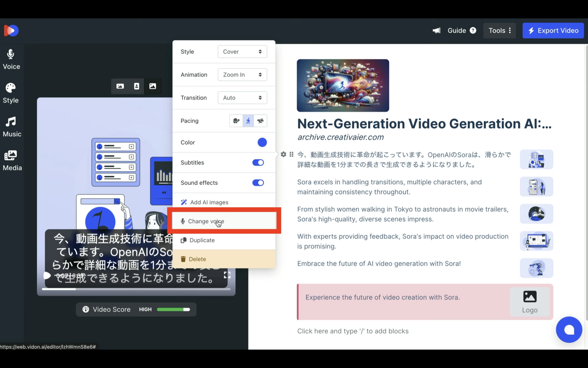The image size is (588, 368).
Task: Open the Style palette panel
Action: [x=11, y=93]
